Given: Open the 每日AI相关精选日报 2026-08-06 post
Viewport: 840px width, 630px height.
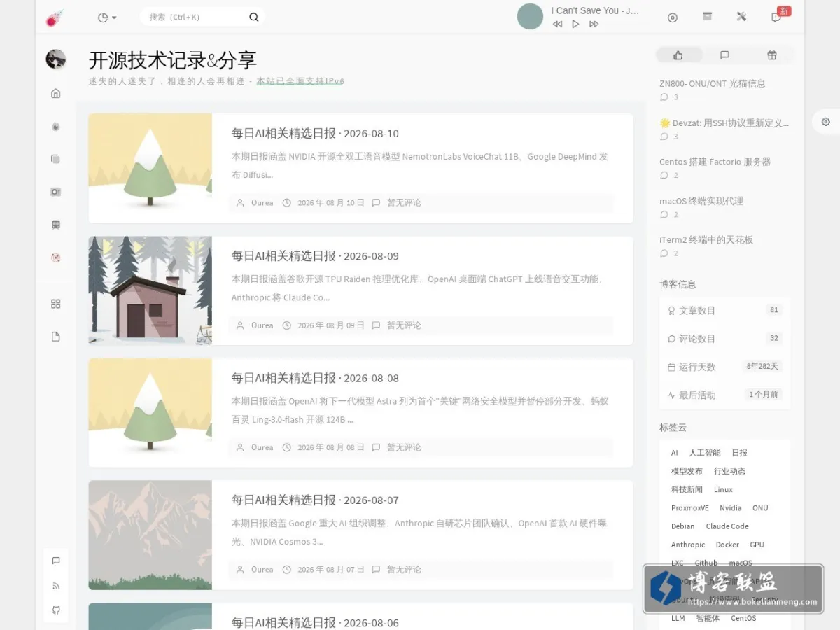Looking at the screenshot, I should coord(315,622).
